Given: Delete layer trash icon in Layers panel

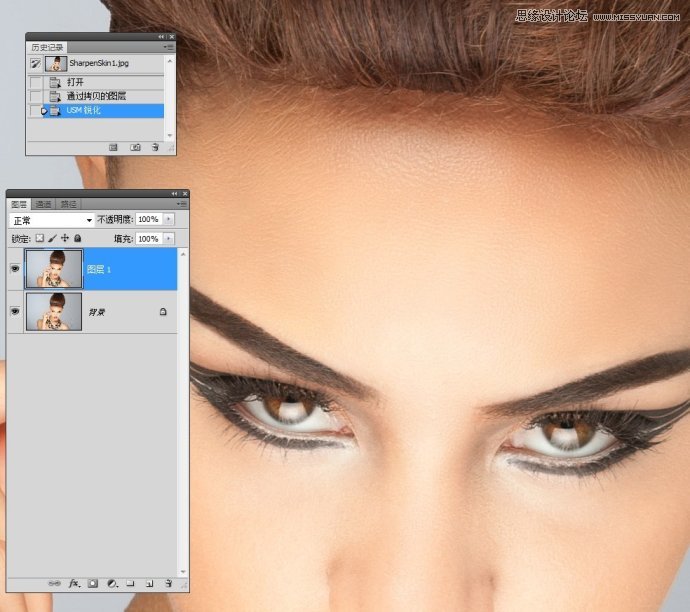Looking at the screenshot, I should point(168,583).
